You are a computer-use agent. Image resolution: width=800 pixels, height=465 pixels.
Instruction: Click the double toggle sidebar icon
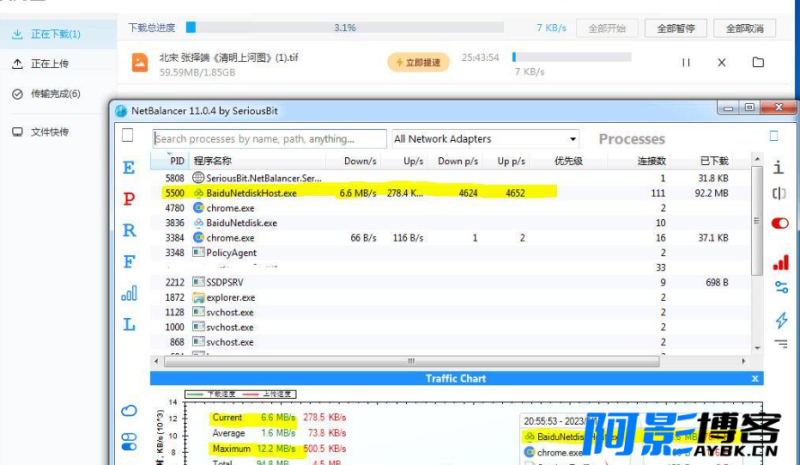pos(129,442)
